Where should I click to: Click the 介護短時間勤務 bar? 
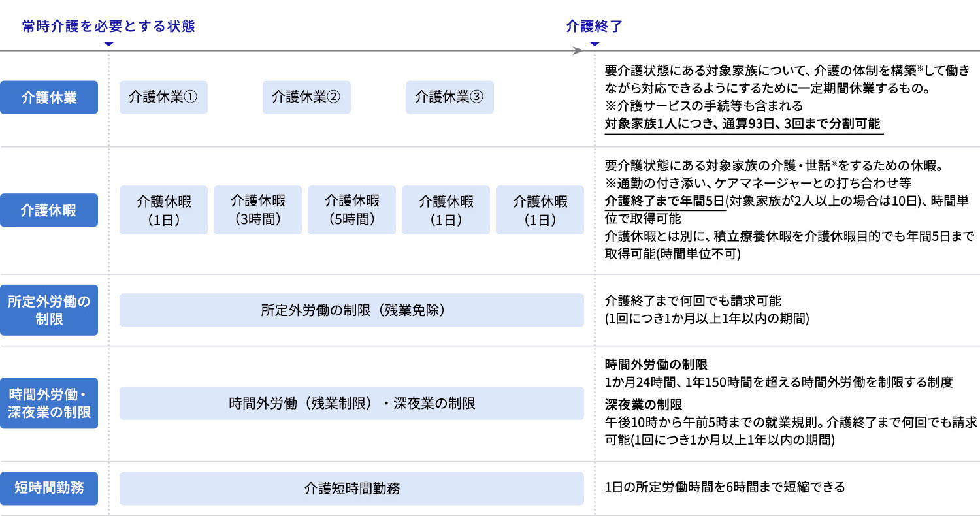tap(351, 488)
